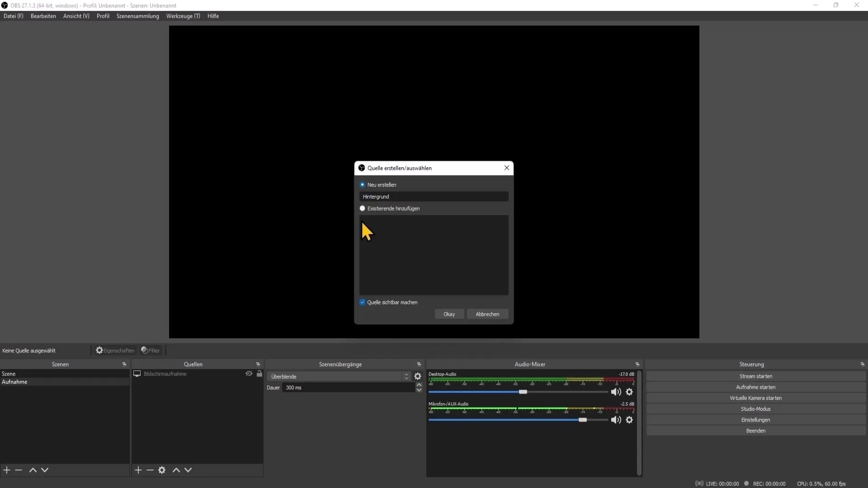Toggle lock on Bildschirmaufnahme source
This screenshot has height=488, width=868.
259,374
